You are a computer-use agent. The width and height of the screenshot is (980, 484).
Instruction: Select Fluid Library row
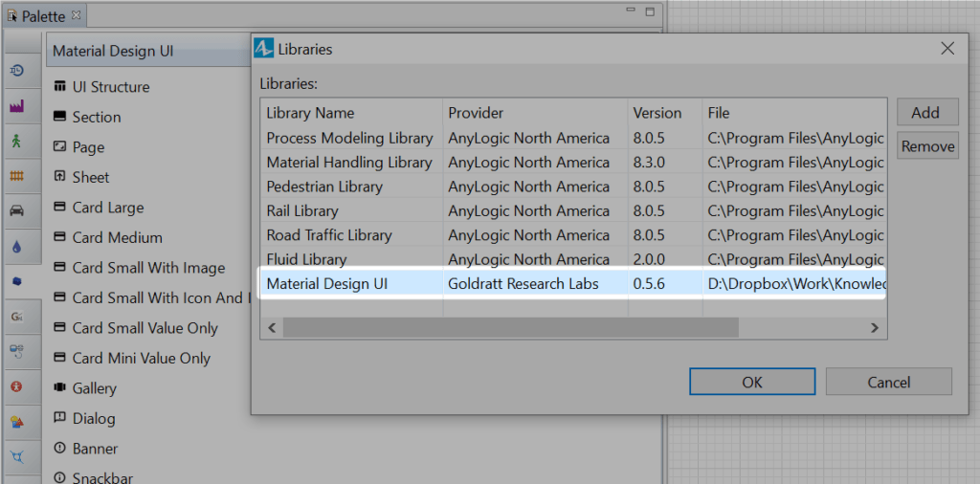click(x=573, y=259)
